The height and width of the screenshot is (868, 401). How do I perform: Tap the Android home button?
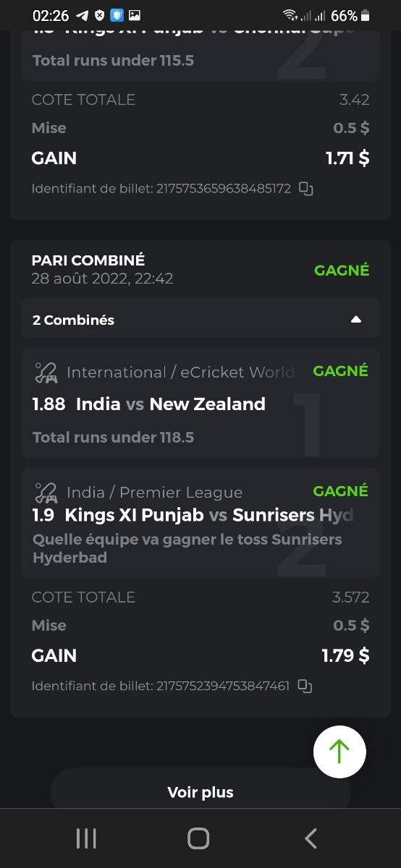click(x=198, y=838)
